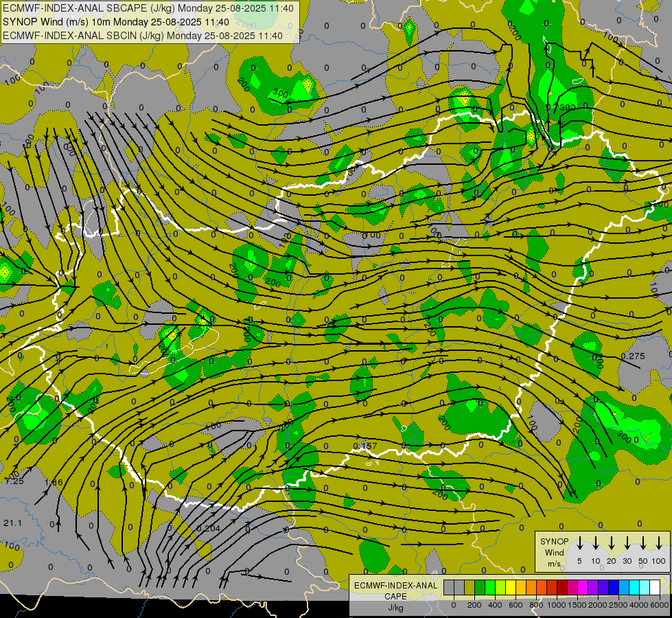Click the 1500 label in the CAPE legend

(x=578, y=605)
